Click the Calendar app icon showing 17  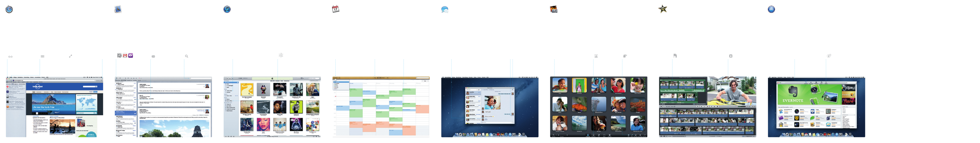pyautogui.click(x=336, y=9)
